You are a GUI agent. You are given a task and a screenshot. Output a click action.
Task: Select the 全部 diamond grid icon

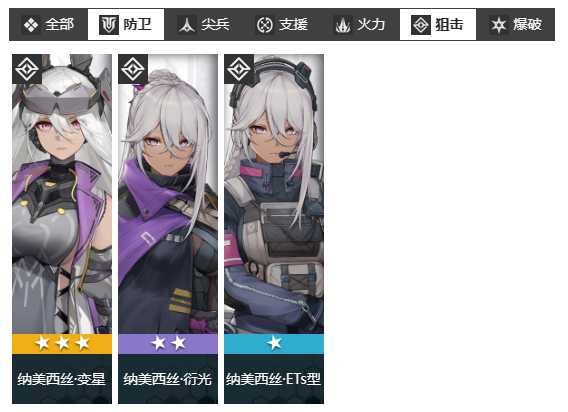point(31,25)
